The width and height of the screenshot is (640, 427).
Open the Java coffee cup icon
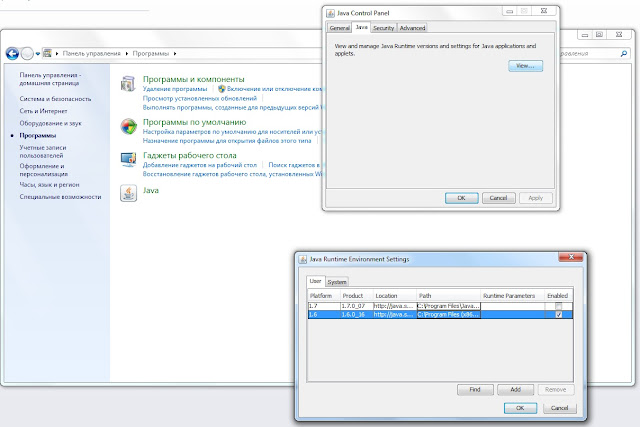129,193
